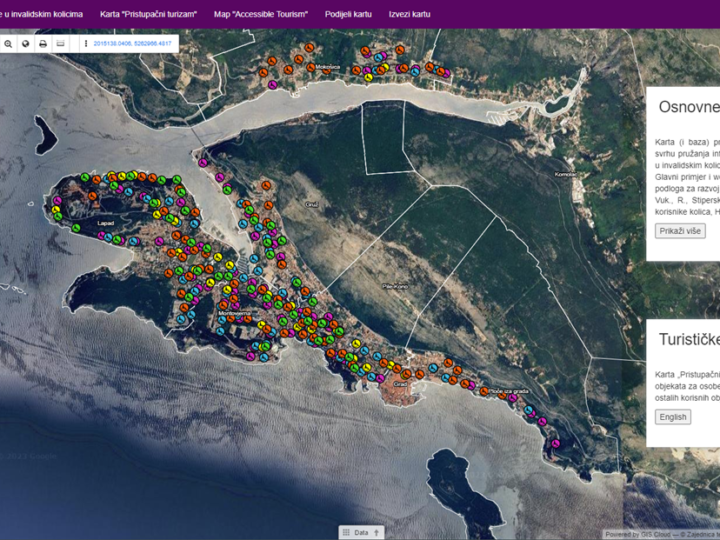Click the zoom-in magnifier tool
The height and width of the screenshot is (540, 720).
tap(8, 44)
